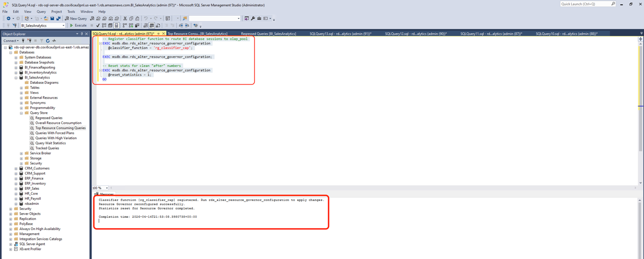Click the Programmability folder

coord(42,108)
